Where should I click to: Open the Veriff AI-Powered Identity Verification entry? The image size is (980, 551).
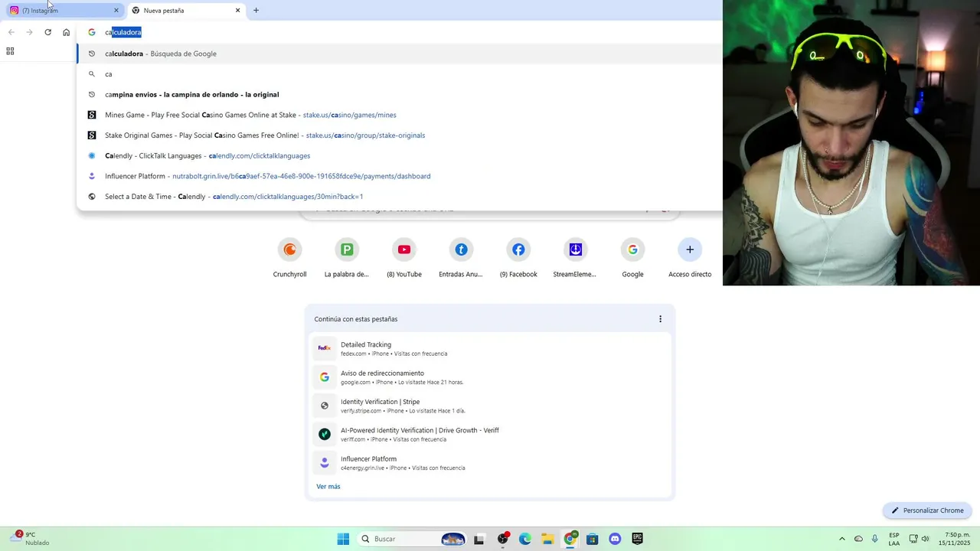tap(490, 435)
